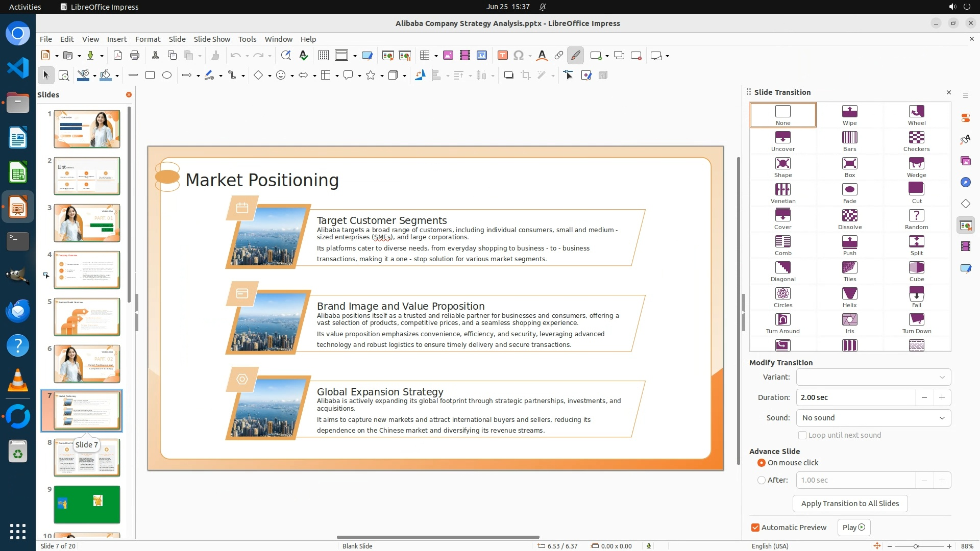Open the Sound dropdown list
Screen dimensions: 980x551
pyautogui.click(x=873, y=418)
